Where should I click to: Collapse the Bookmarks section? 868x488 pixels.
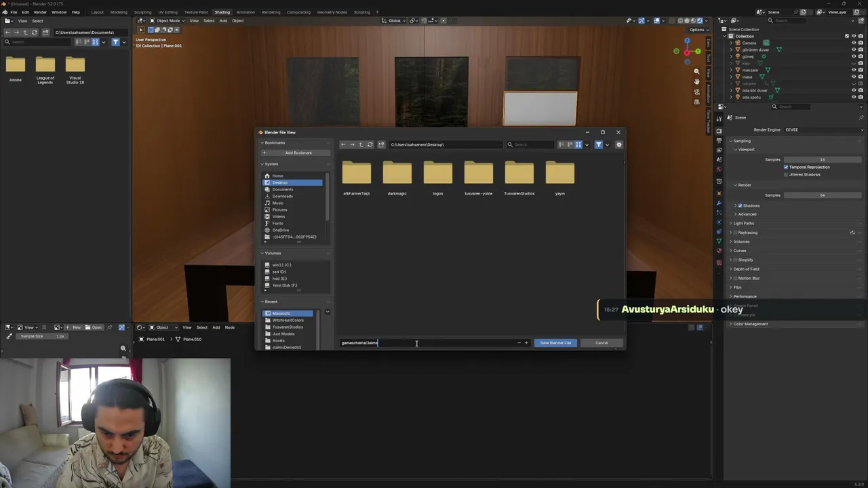[262, 143]
